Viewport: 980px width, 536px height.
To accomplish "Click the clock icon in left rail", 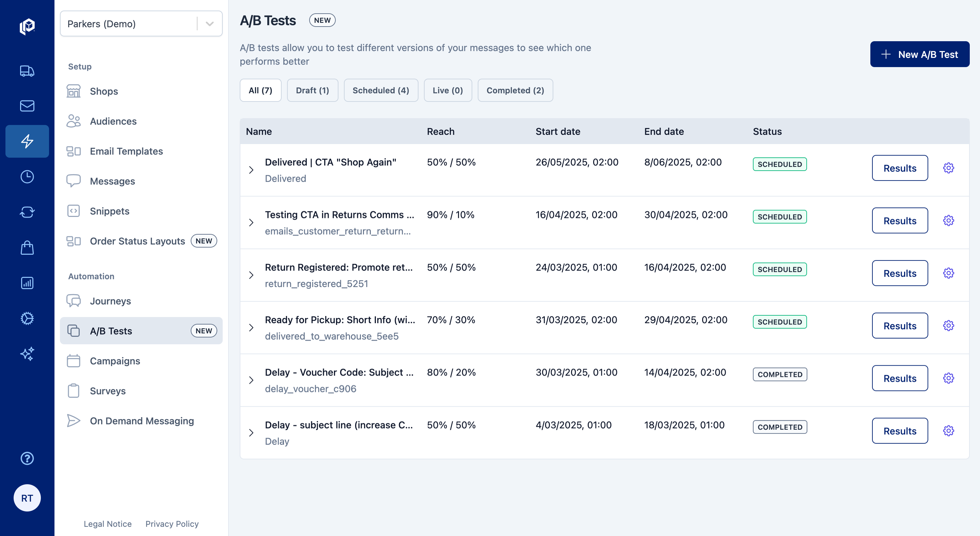I will (x=27, y=176).
